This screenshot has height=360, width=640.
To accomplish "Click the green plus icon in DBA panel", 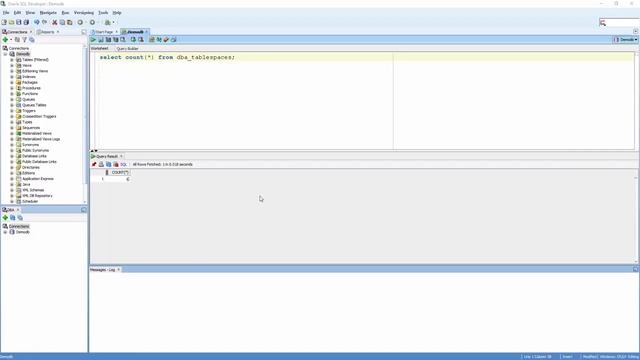I will [x=5, y=218].
